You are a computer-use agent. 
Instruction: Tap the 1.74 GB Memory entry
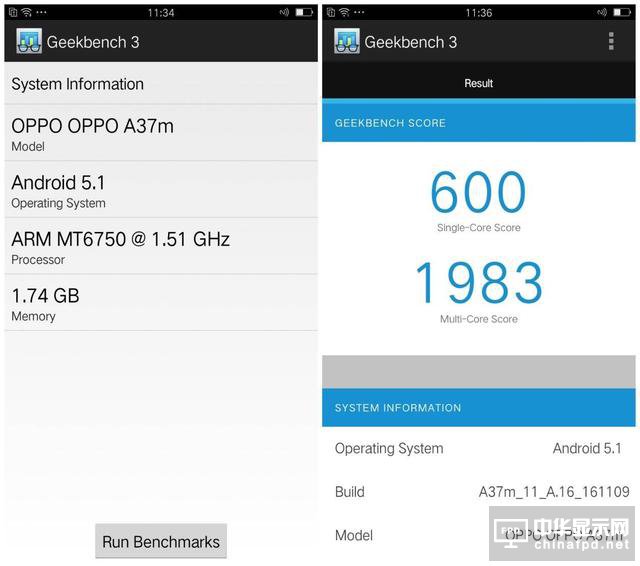(160, 303)
